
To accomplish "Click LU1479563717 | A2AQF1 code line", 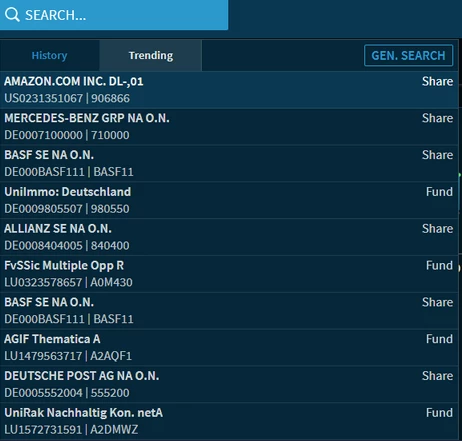I will 68,356.
